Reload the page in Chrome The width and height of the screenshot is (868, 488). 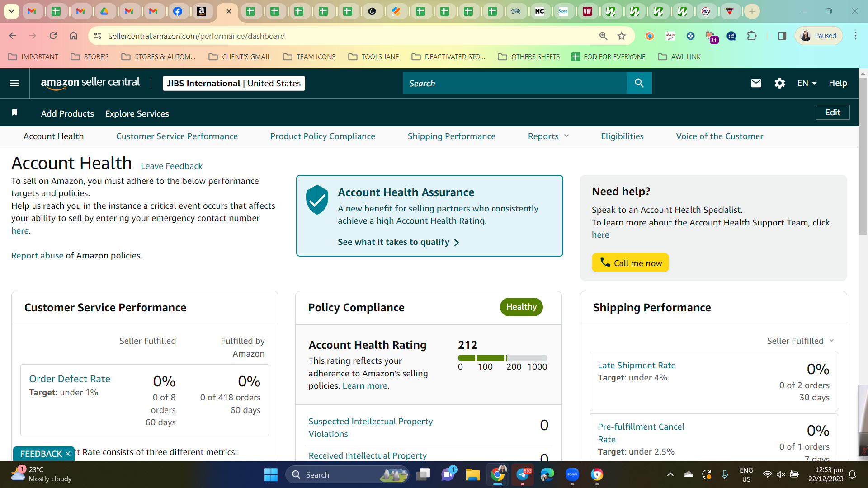(53, 36)
